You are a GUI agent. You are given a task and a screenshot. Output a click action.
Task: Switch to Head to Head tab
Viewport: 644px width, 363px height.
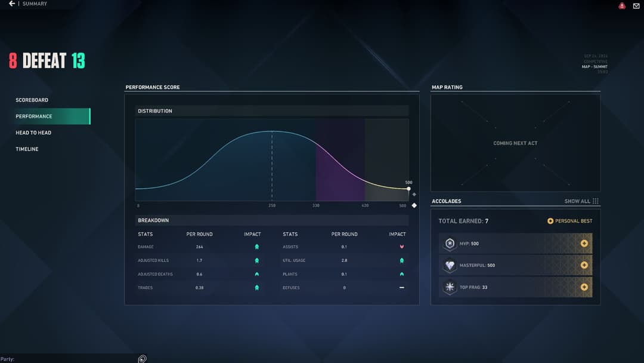click(33, 133)
